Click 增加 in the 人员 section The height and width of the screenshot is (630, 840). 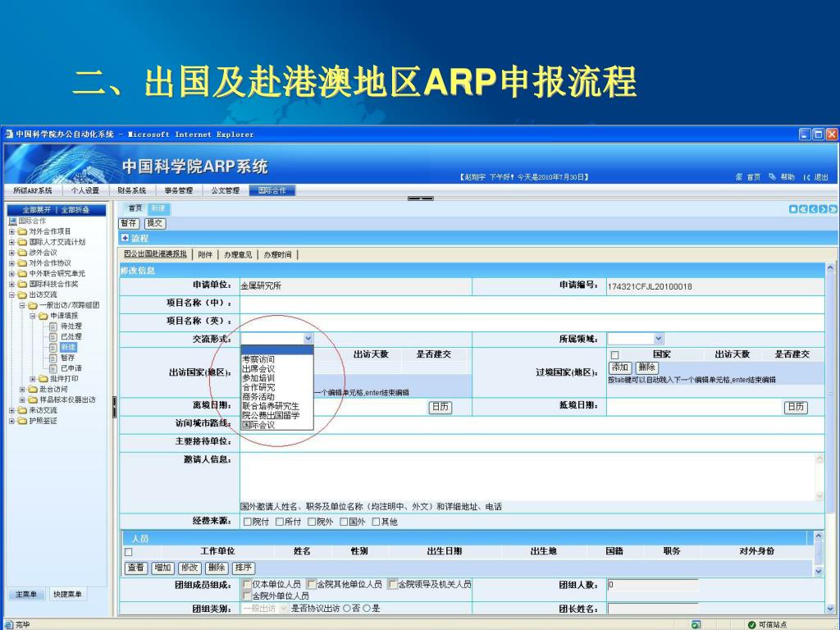[163, 568]
